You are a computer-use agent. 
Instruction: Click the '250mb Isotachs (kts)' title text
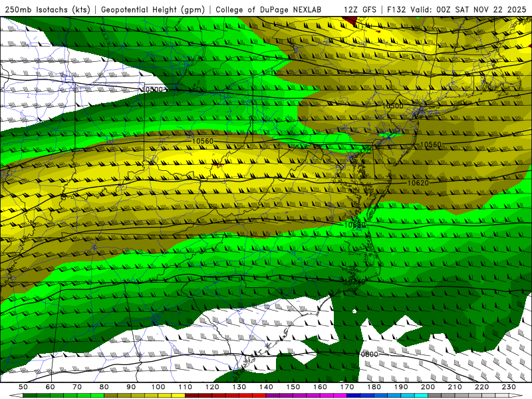coord(48,10)
